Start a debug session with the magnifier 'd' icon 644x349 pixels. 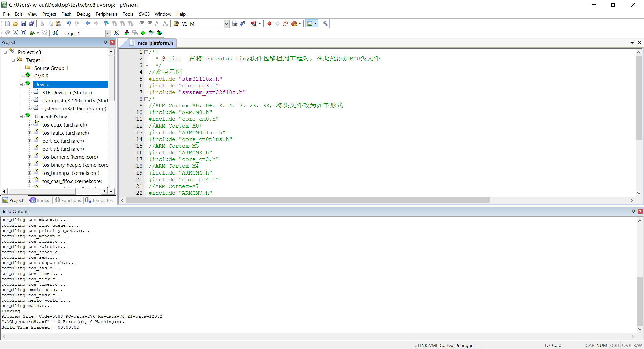tap(254, 23)
